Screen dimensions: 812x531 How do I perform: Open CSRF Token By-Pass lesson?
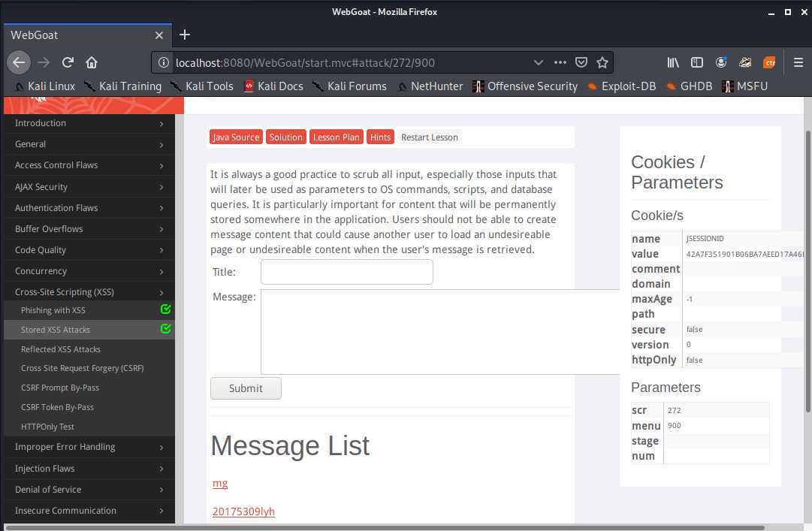click(58, 408)
